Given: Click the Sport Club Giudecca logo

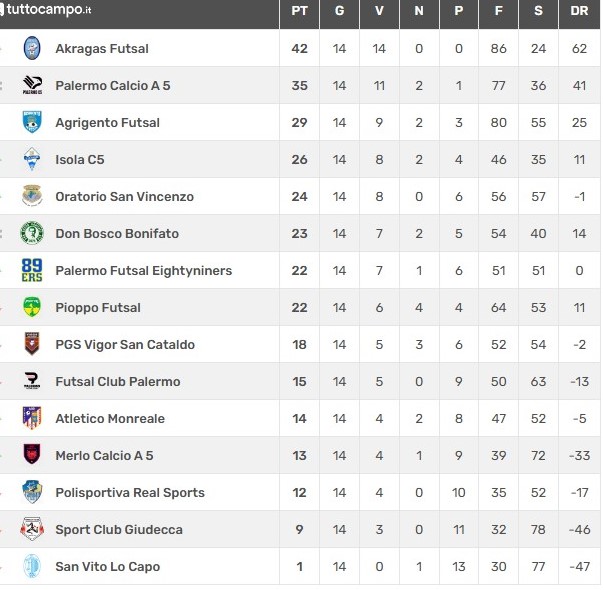Looking at the screenshot, I should pos(32,528).
